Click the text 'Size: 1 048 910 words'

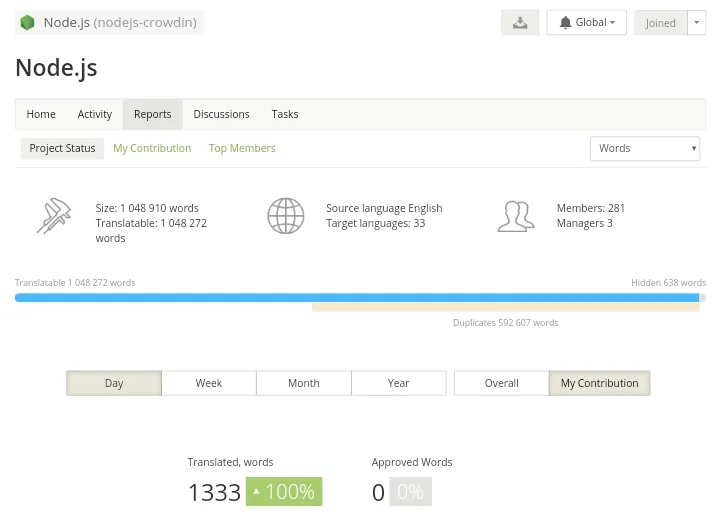(147, 208)
